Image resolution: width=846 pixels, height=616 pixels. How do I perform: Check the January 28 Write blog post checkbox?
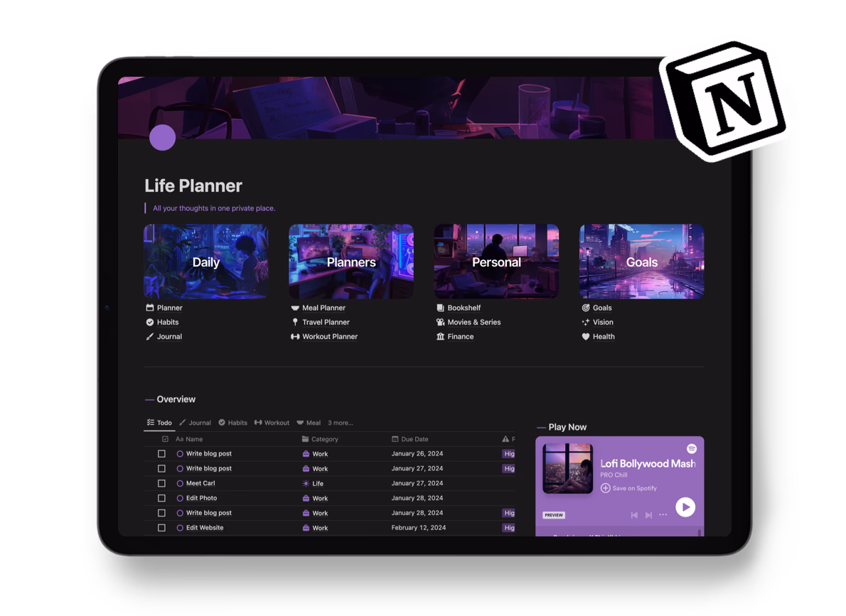[161, 513]
